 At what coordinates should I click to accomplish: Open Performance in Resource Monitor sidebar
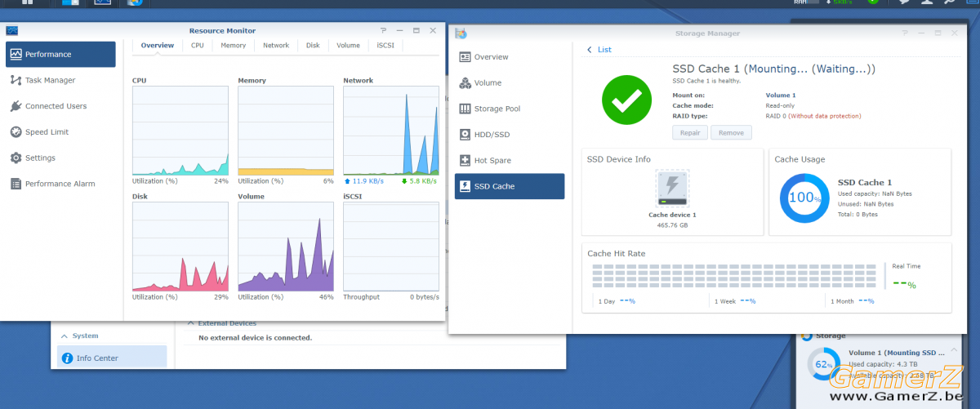60,54
